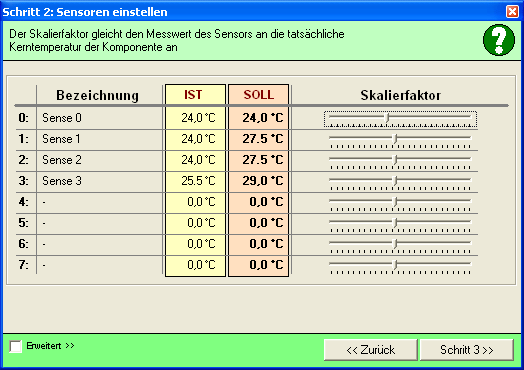Click the SOLL value 0,0 °C in row 5
Viewport: 524px width, 370px height.
(266, 223)
